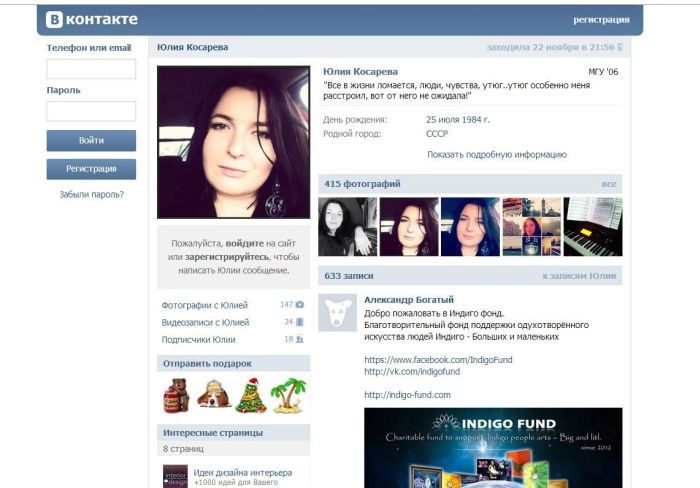The width and height of the screenshot is (700, 488).
Task: Select the dog gift icon
Action: coord(212,395)
